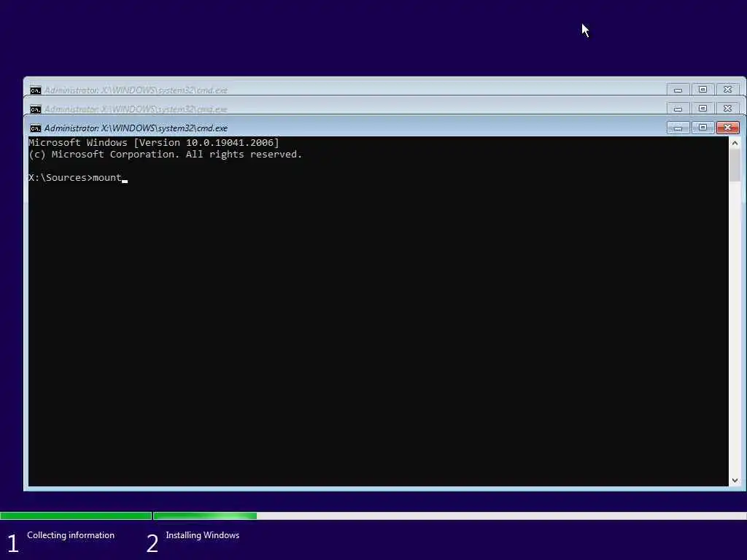Click the 'Collecting information' step label

click(71, 535)
